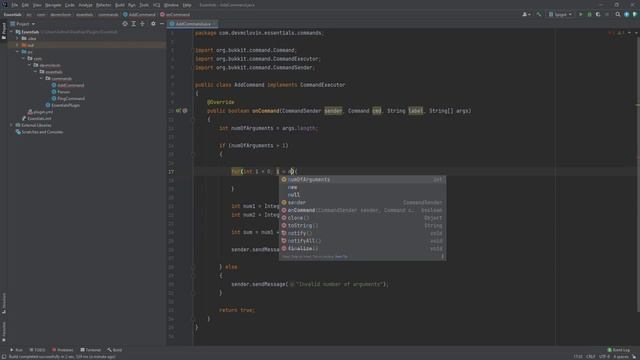This screenshot has height=360, width=640.
Task: Select Person class in project tree
Action: coord(61,92)
